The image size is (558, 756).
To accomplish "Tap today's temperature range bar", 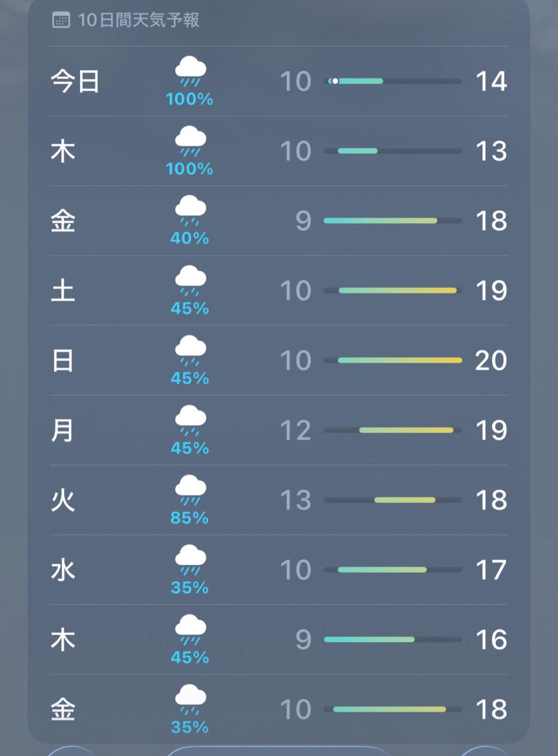I will pos(392,81).
